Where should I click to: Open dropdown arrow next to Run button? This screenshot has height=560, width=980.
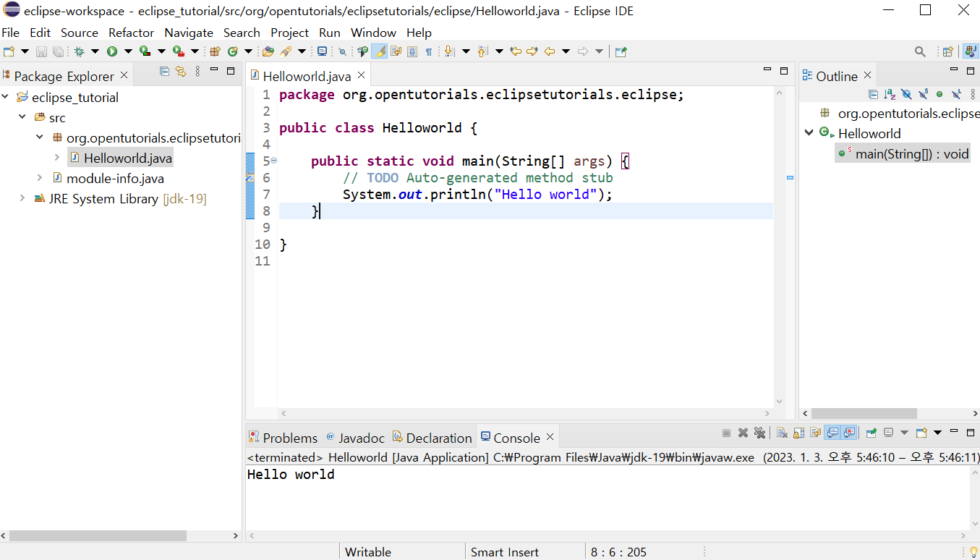coord(128,51)
